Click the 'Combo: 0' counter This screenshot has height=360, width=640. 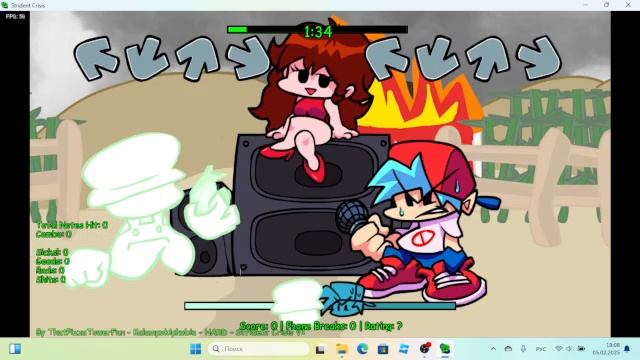pyautogui.click(x=53, y=234)
